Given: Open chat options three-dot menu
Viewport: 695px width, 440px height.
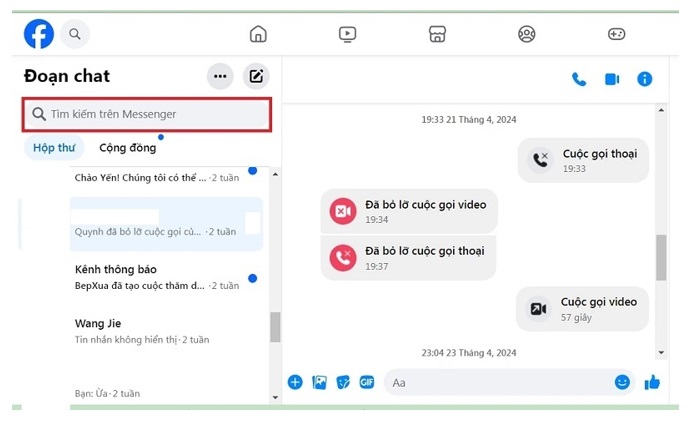Looking at the screenshot, I should (220, 76).
